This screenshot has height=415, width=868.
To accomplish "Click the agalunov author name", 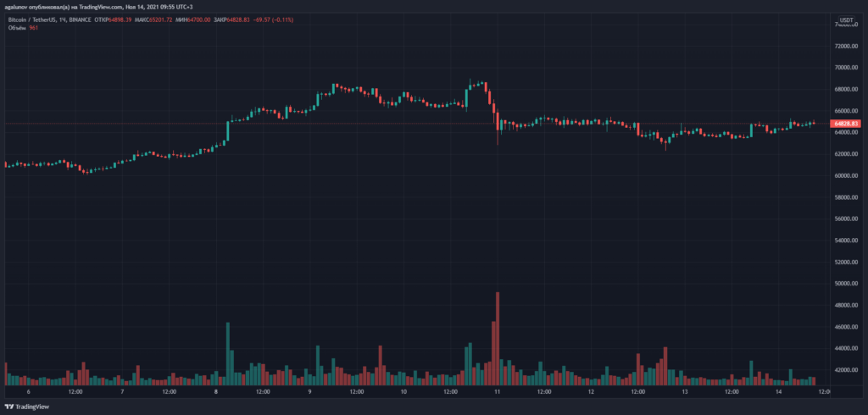I will (19, 6).
